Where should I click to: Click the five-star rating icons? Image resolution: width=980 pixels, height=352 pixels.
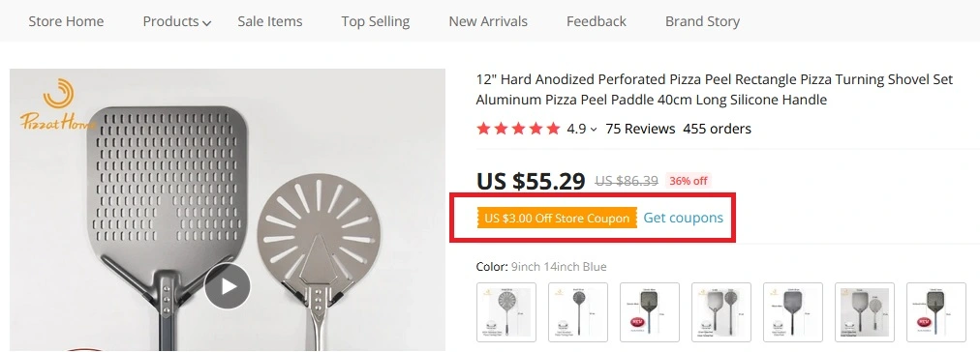tap(518, 129)
